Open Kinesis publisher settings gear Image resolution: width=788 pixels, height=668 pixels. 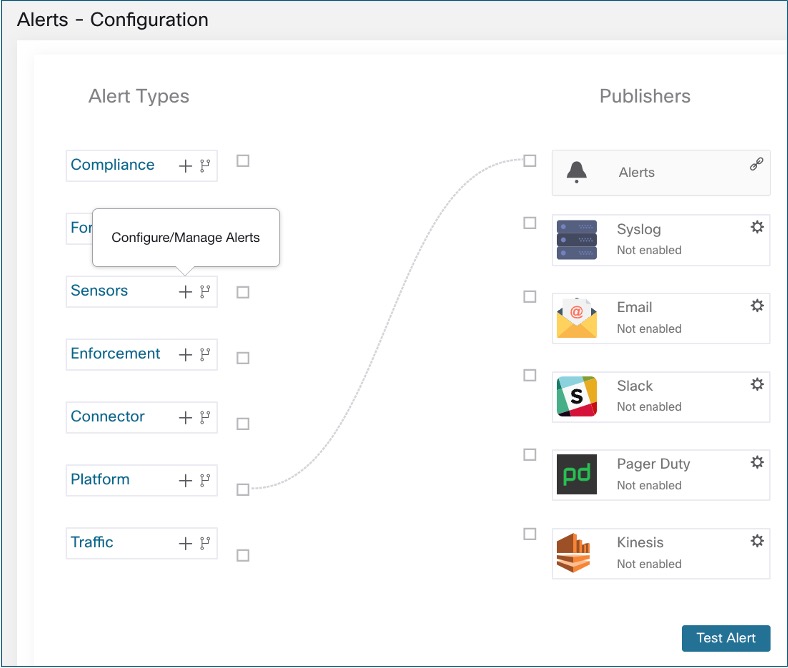[x=757, y=541]
